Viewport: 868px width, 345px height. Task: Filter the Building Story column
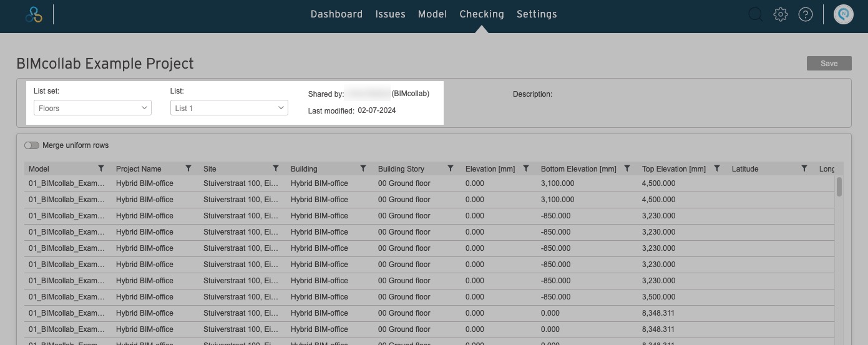(451, 168)
